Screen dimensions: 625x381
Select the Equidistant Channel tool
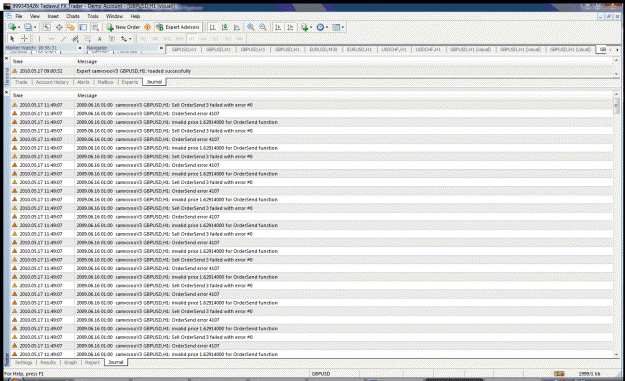point(75,39)
